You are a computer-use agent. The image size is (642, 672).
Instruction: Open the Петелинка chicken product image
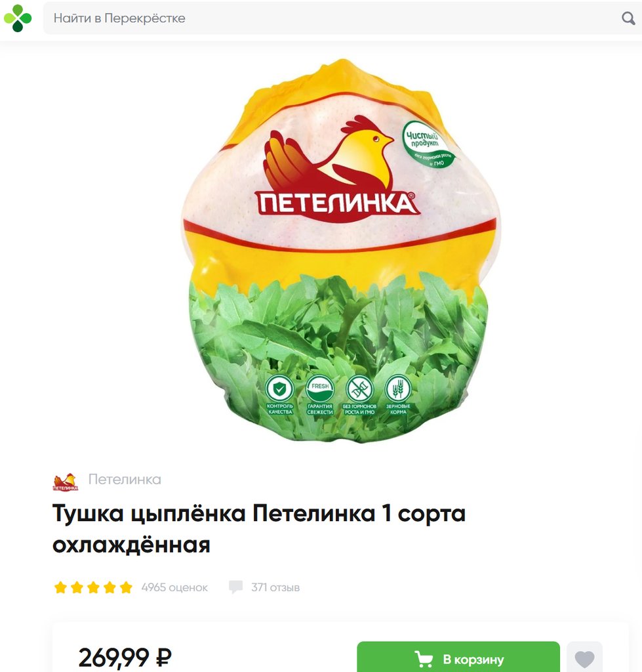(340, 251)
